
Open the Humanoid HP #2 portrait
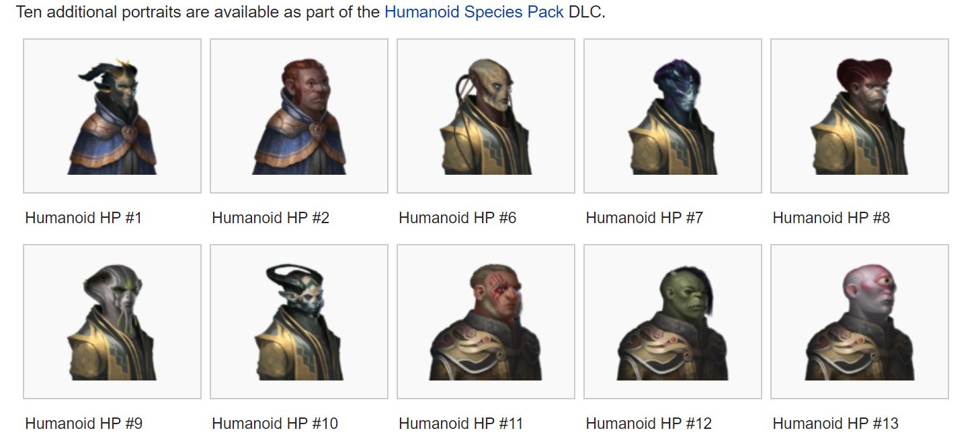coord(299,116)
